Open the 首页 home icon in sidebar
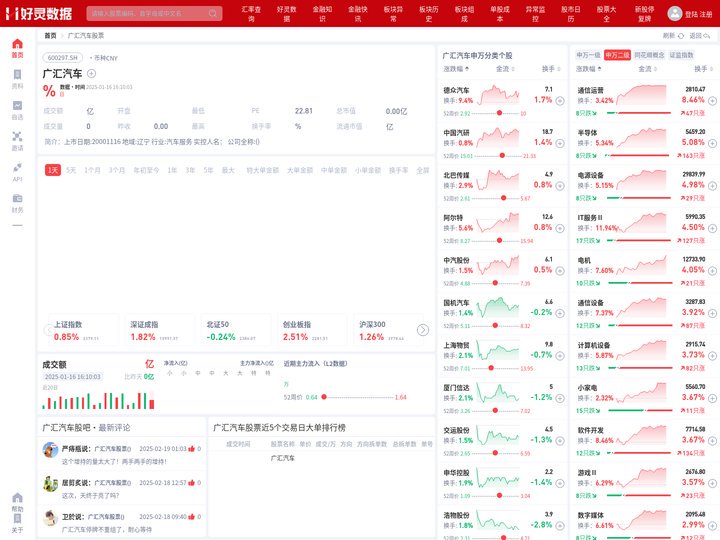This screenshot has height=540, width=720. click(x=17, y=44)
